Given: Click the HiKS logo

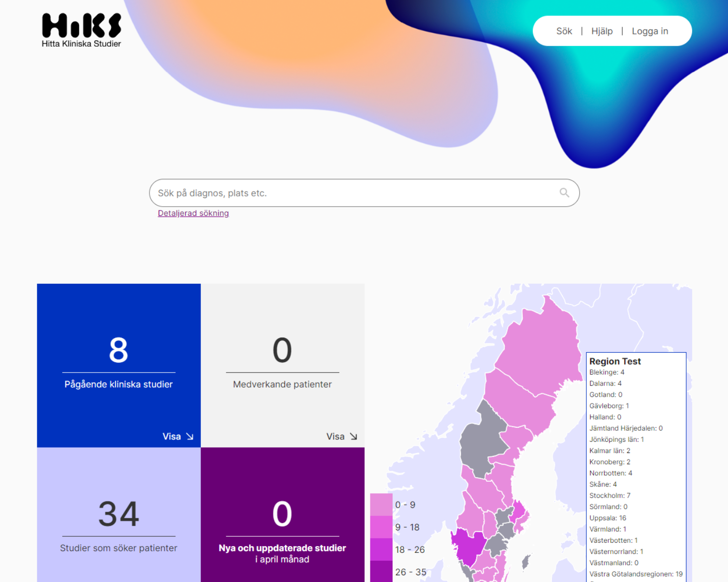Looking at the screenshot, I should [x=82, y=30].
